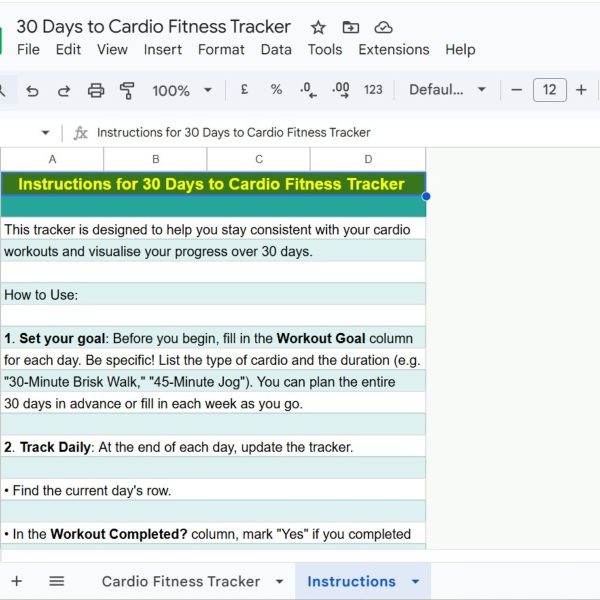Select column D header

[x=368, y=159]
